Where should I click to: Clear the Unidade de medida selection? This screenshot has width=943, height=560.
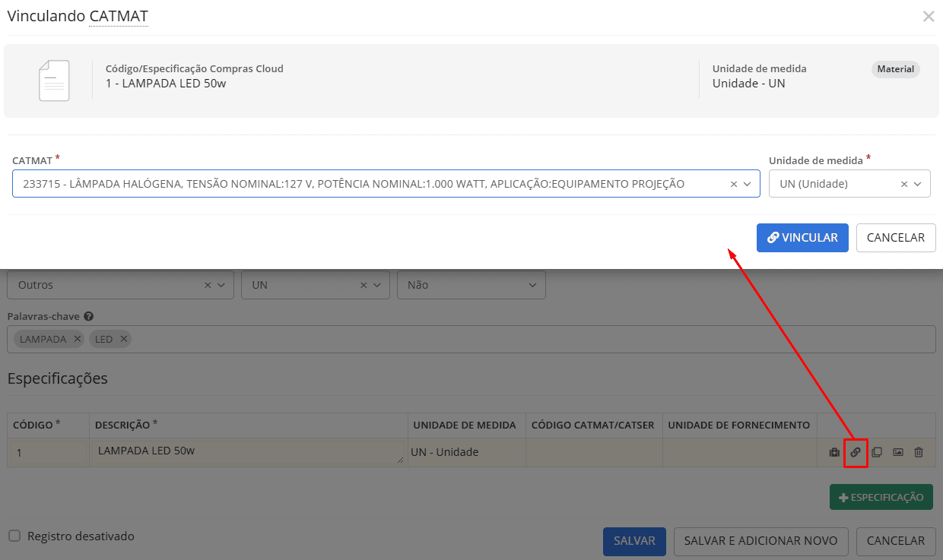click(x=904, y=184)
